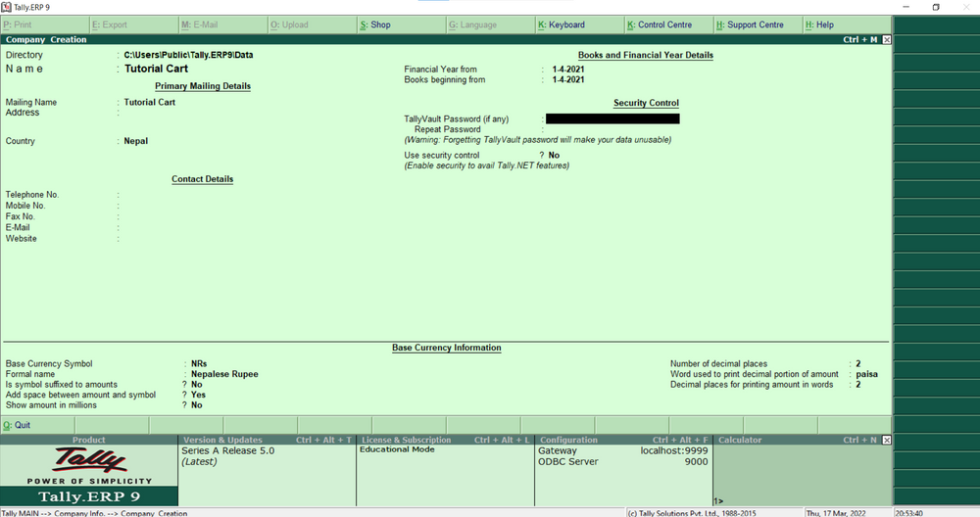The image size is (980, 517).
Task: Click the clock '20:53:40' in status bar
Action: pos(908,513)
